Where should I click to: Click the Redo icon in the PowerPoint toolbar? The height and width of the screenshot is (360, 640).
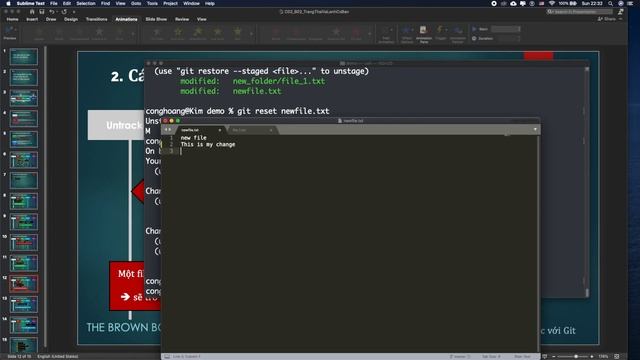coord(64,12)
